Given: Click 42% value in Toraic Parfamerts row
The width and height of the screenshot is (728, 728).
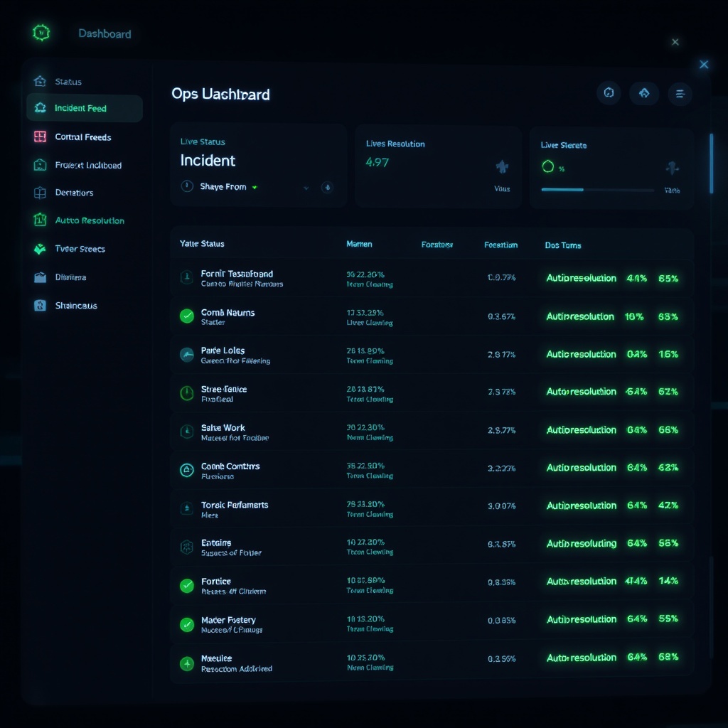Looking at the screenshot, I should 668,505.
